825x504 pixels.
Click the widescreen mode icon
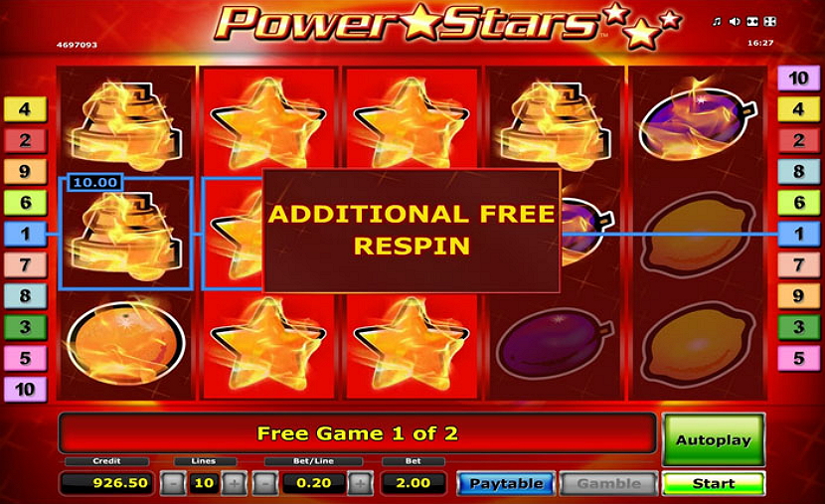752,22
